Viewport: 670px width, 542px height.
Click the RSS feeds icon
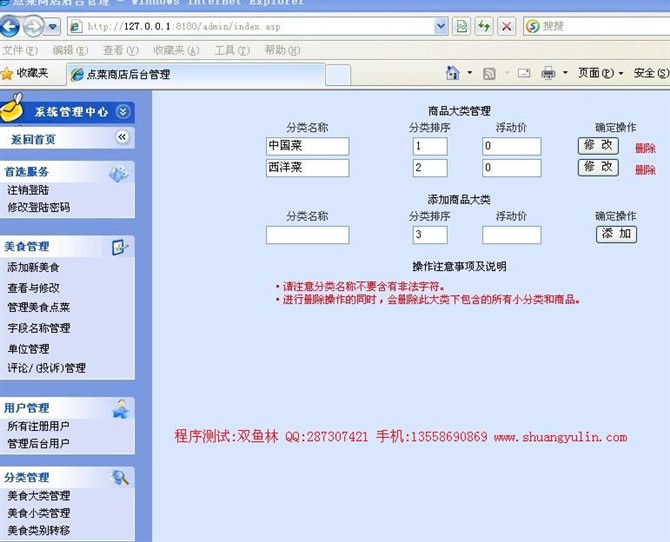pos(489,74)
